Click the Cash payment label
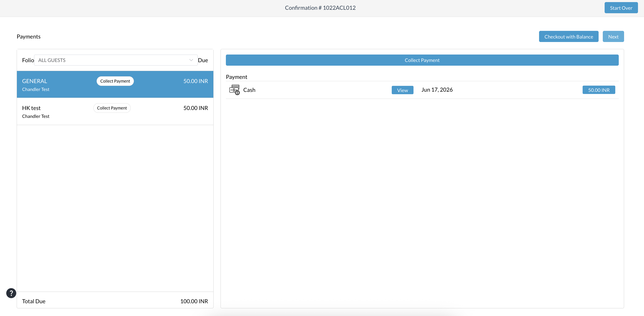This screenshot has width=644, height=316. [x=249, y=90]
